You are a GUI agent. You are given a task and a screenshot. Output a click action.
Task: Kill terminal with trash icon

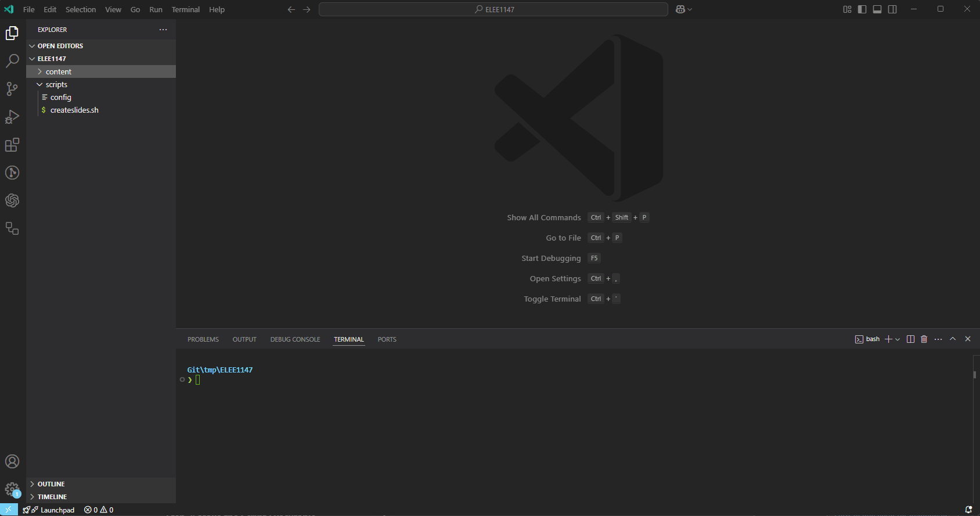(924, 339)
